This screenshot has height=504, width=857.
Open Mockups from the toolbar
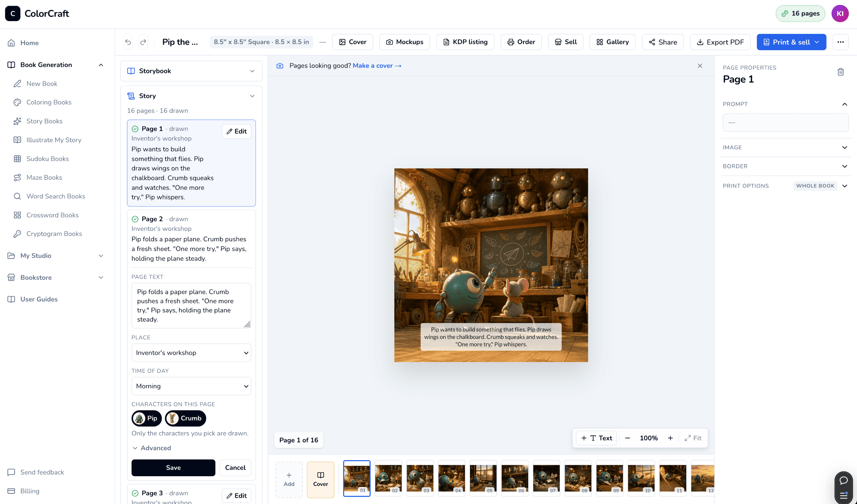tap(404, 42)
